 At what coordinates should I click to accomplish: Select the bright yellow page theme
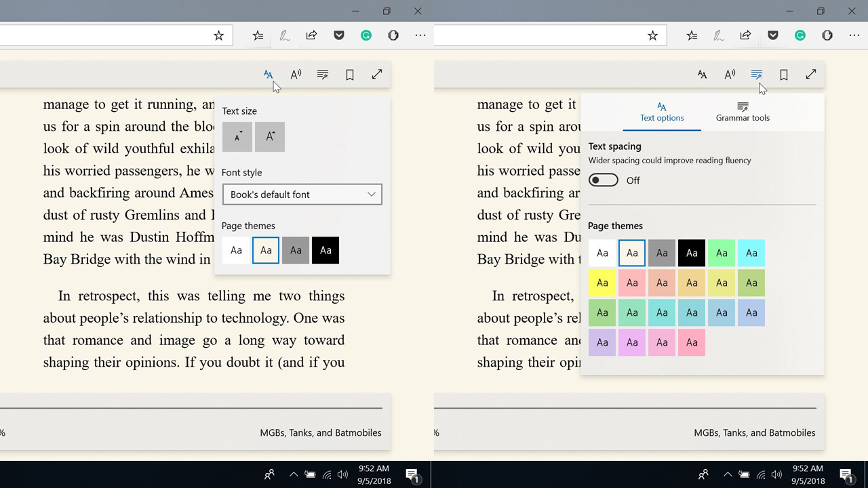coord(602,283)
